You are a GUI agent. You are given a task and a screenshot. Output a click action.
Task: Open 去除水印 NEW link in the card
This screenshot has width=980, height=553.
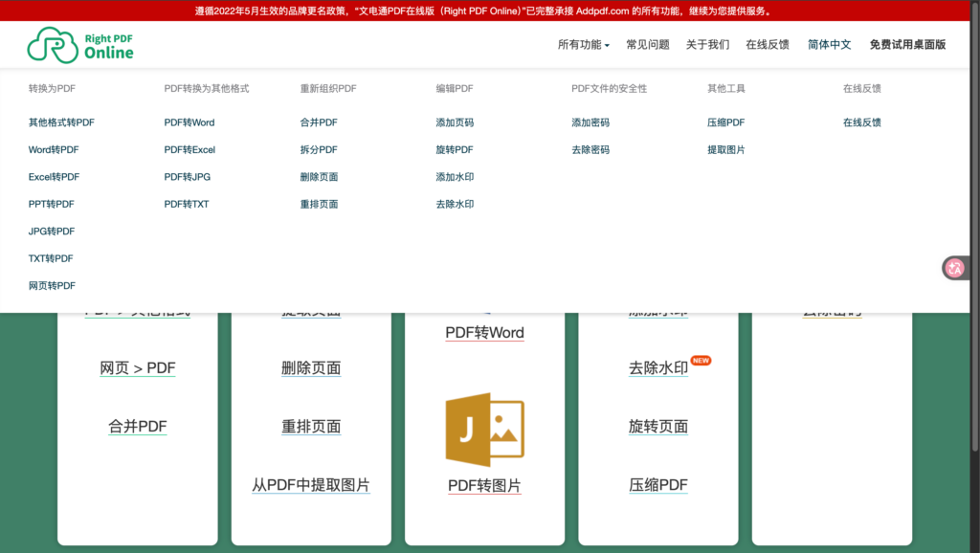pyautogui.click(x=658, y=368)
